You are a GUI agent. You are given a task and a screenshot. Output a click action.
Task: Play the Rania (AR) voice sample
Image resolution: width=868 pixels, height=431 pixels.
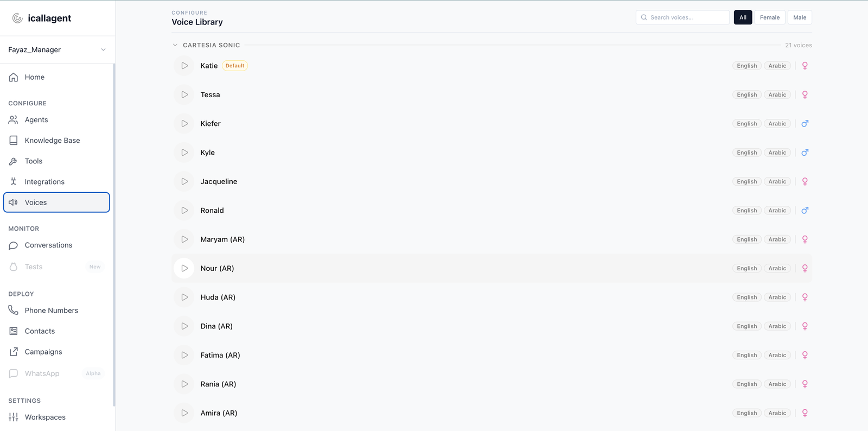pyautogui.click(x=184, y=384)
